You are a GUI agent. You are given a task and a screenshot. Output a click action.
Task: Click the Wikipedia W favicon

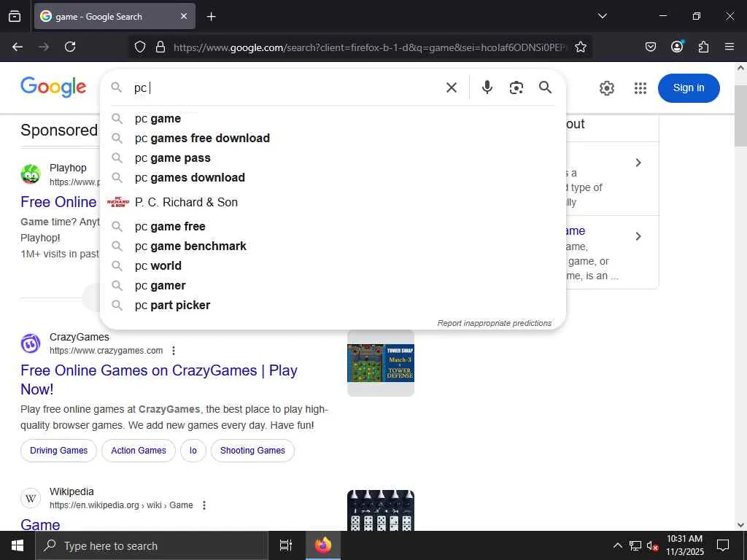click(x=31, y=498)
